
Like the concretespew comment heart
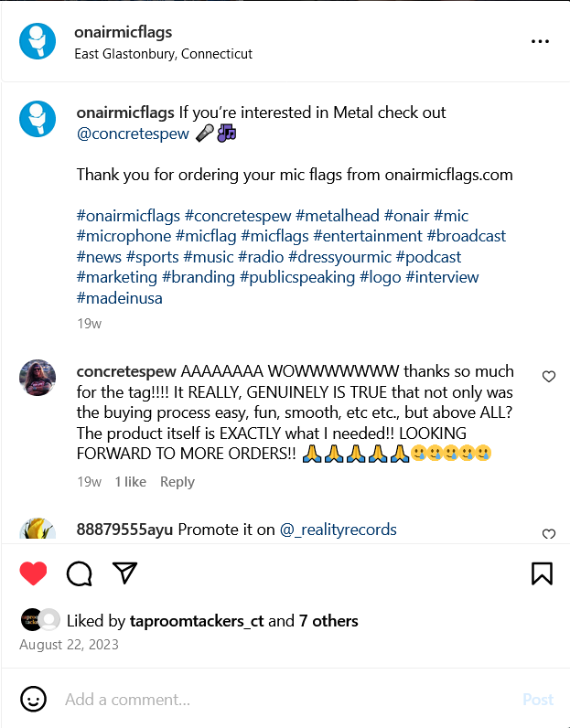tap(549, 377)
